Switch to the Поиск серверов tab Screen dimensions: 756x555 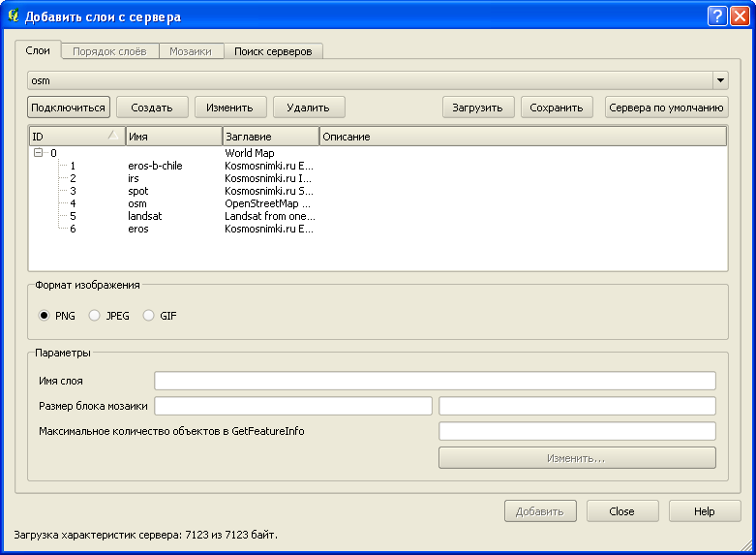(x=273, y=51)
